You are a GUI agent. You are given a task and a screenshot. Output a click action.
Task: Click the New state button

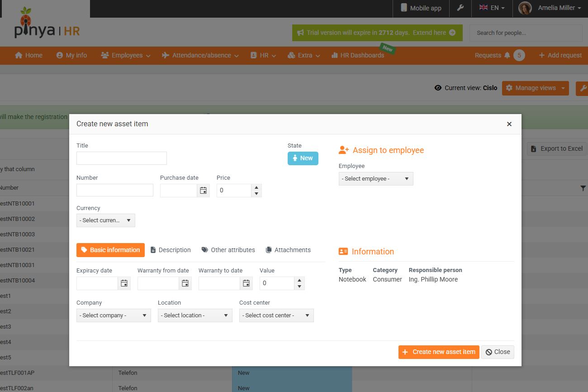point(303,158)
